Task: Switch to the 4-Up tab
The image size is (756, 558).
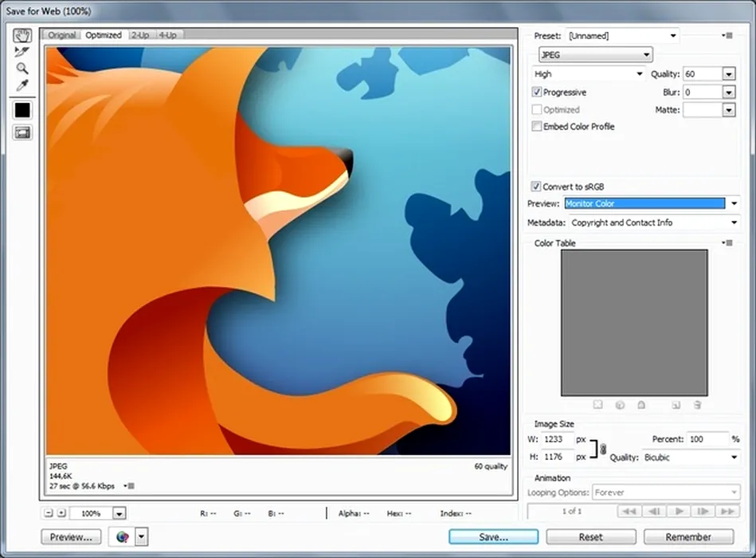Action: coord(167,35)
